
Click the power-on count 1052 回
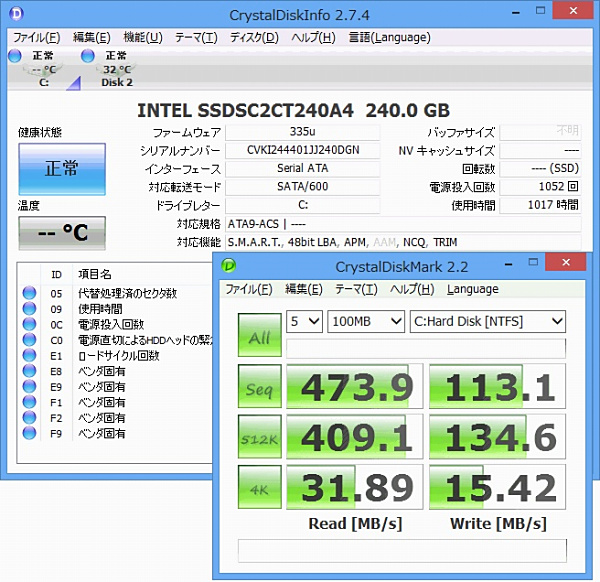540,187
